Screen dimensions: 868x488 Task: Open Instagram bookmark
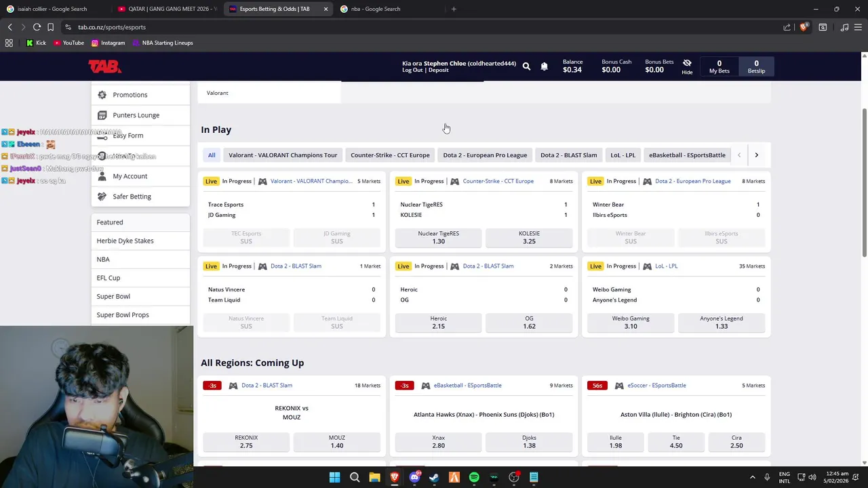[108, 43]
